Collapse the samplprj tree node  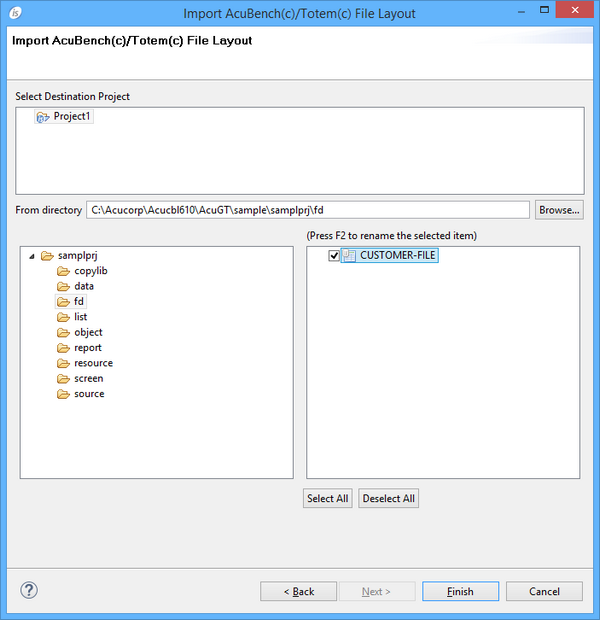coord(32,256)
